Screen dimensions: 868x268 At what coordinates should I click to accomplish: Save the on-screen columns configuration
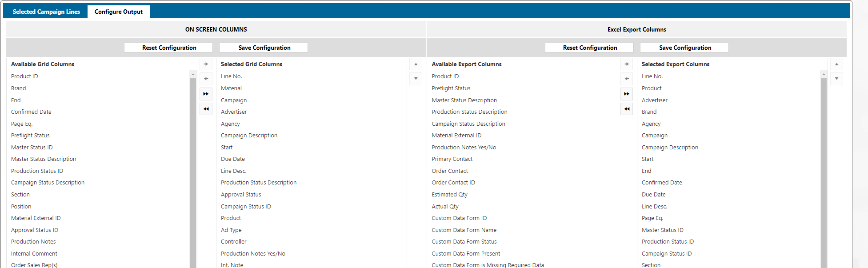pyautogui.click(x=264, y=48)
